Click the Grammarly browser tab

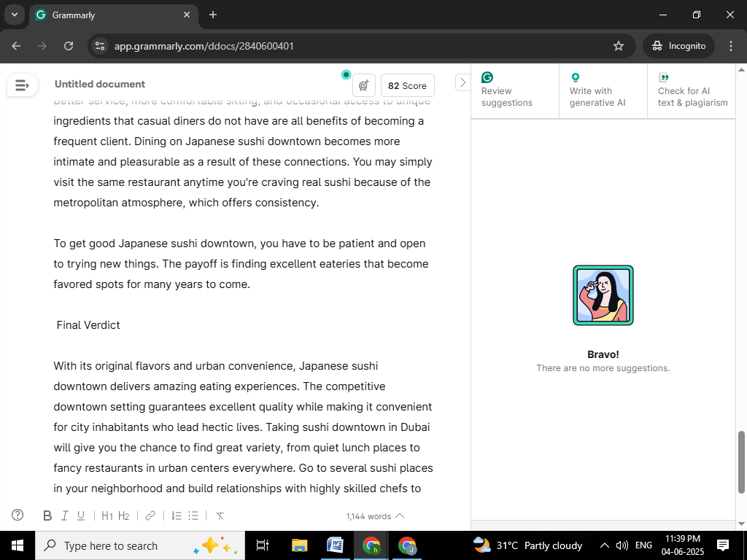coord(114,15)
